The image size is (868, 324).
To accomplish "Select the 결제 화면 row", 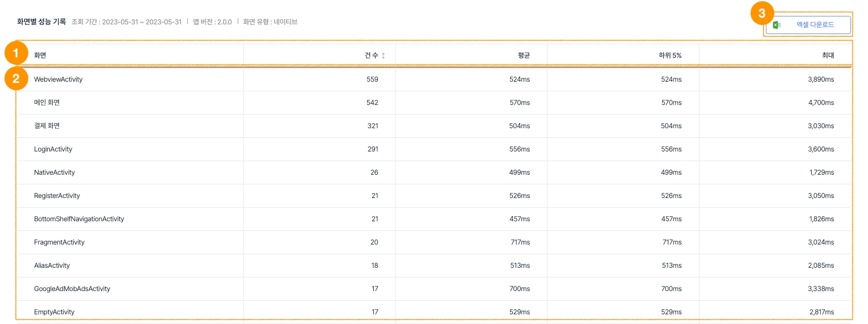I will 47,126.
